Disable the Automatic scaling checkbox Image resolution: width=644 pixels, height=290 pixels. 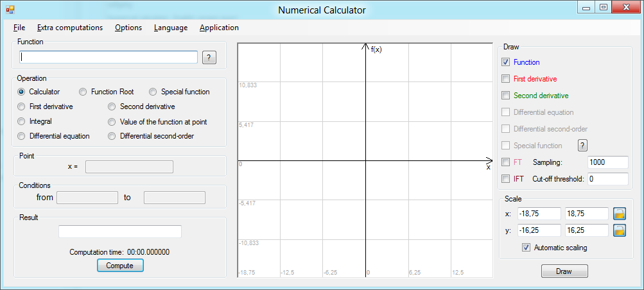pos(527,248)
